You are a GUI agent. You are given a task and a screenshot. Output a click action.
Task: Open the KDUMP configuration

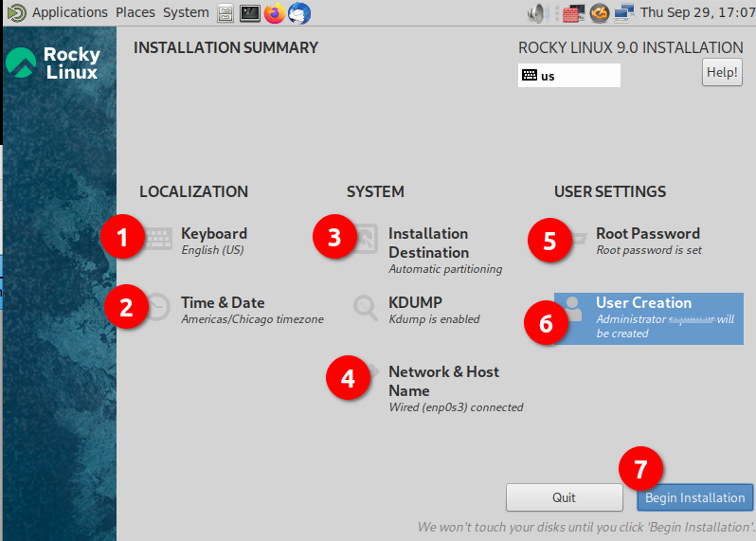[x=415, y=303]
